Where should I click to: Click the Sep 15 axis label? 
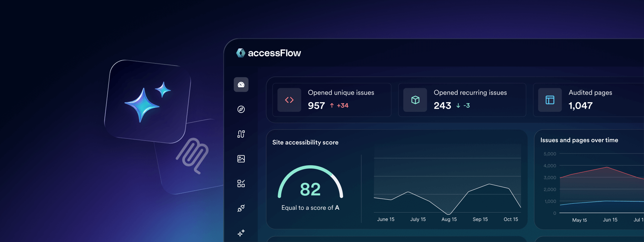coord(480,219)
